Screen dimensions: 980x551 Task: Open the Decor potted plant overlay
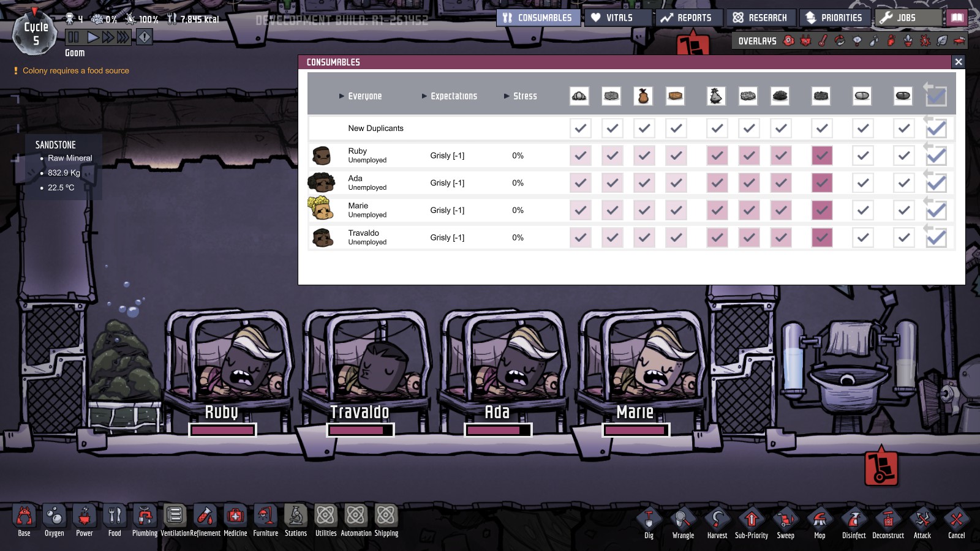[908, 41]
